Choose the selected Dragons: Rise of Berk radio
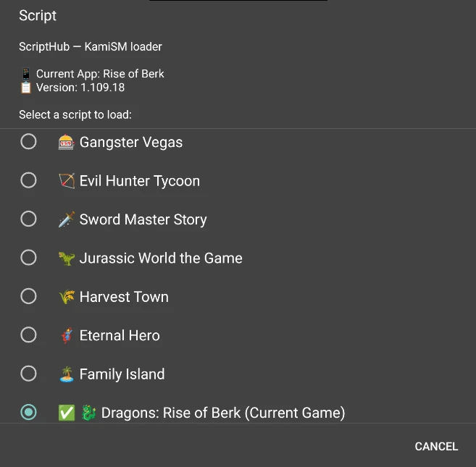 tap(28, 412)
